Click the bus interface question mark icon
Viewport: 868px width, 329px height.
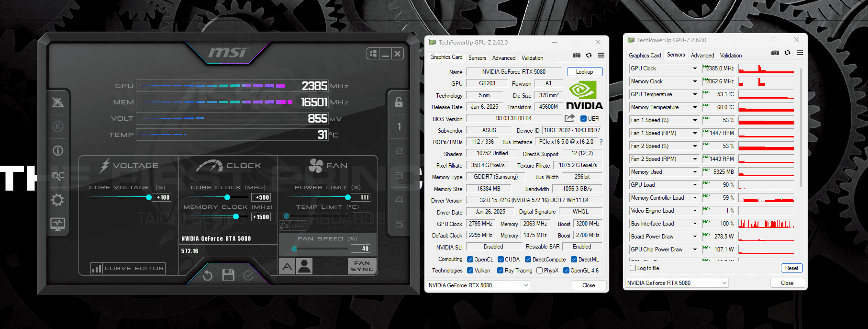pos(601,142)
